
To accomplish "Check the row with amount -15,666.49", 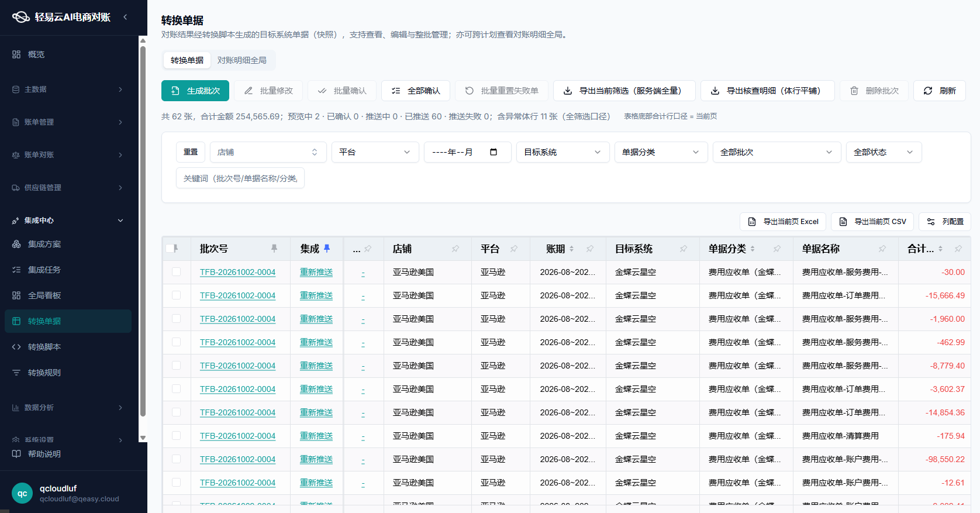I will 176,295.
